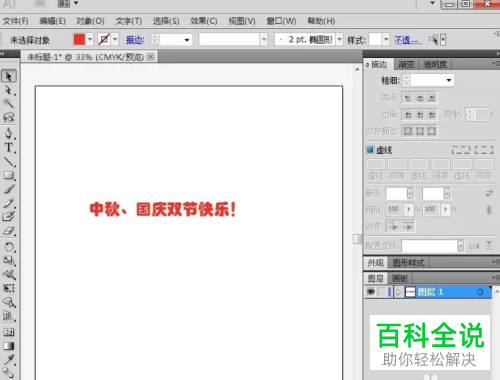The image size is (500, 380).
Task: Choose the first 对齐描边 align stroke option
Action: coord(408,131)
